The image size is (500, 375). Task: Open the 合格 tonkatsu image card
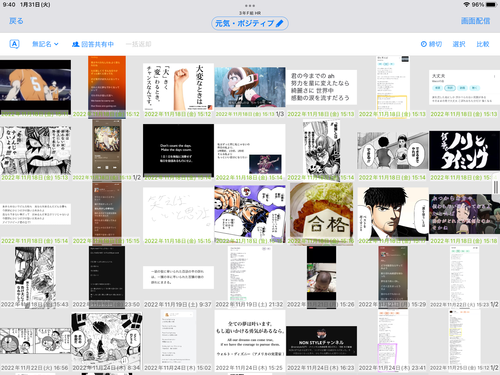[x=321, y=214]
